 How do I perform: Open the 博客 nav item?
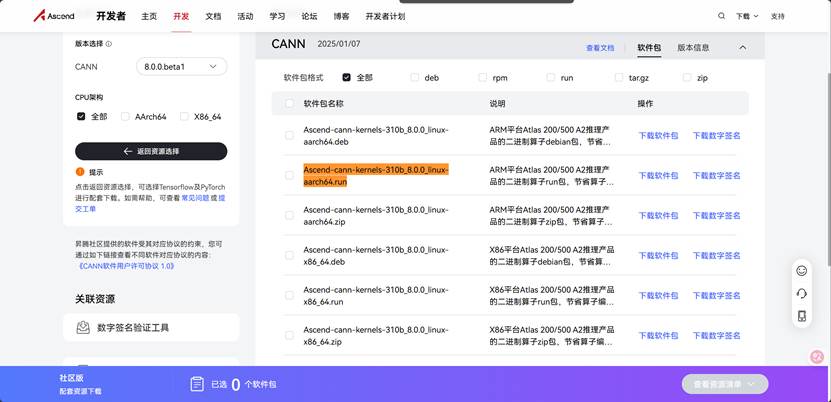(341, 16)
